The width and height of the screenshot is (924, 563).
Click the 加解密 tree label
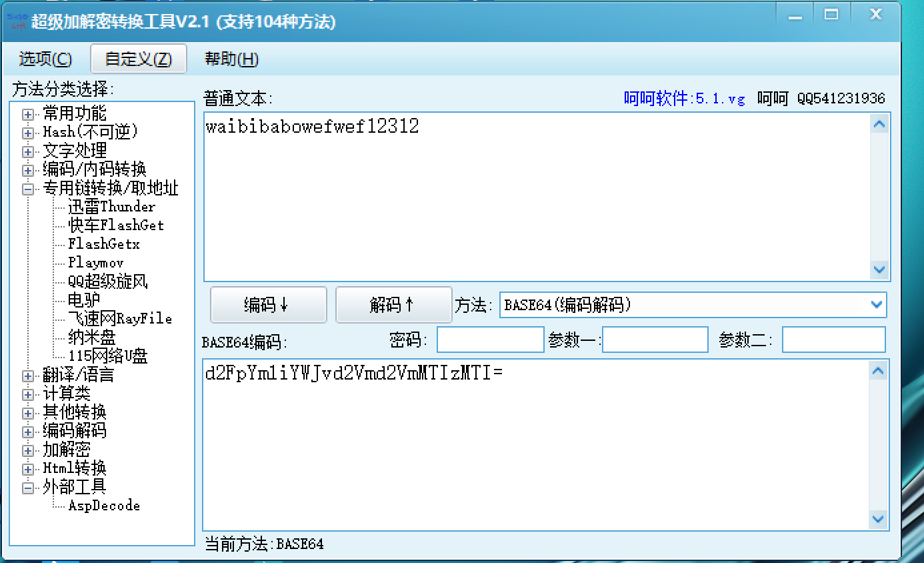(67, 450)
